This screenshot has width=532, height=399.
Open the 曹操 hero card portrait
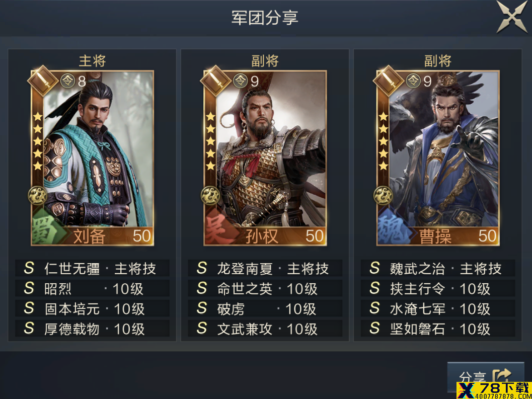point(438,158)
